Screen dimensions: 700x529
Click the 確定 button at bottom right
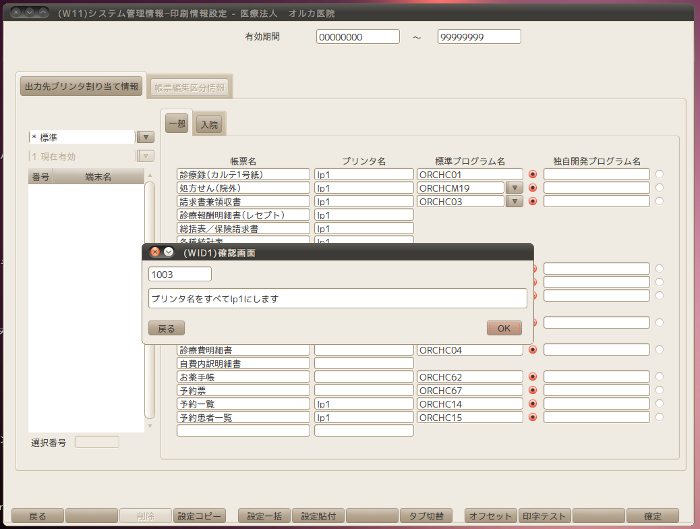click(653, 516)
